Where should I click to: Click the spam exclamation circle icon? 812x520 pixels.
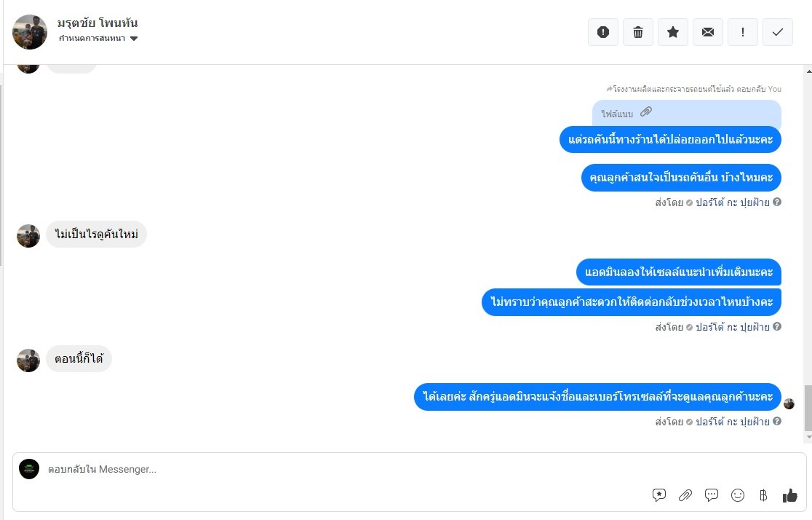[602, 32]
